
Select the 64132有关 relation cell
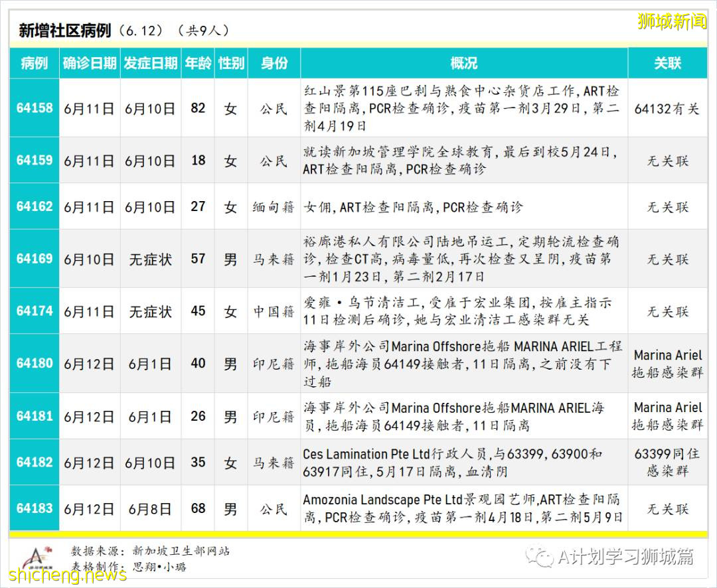point(667,108)
